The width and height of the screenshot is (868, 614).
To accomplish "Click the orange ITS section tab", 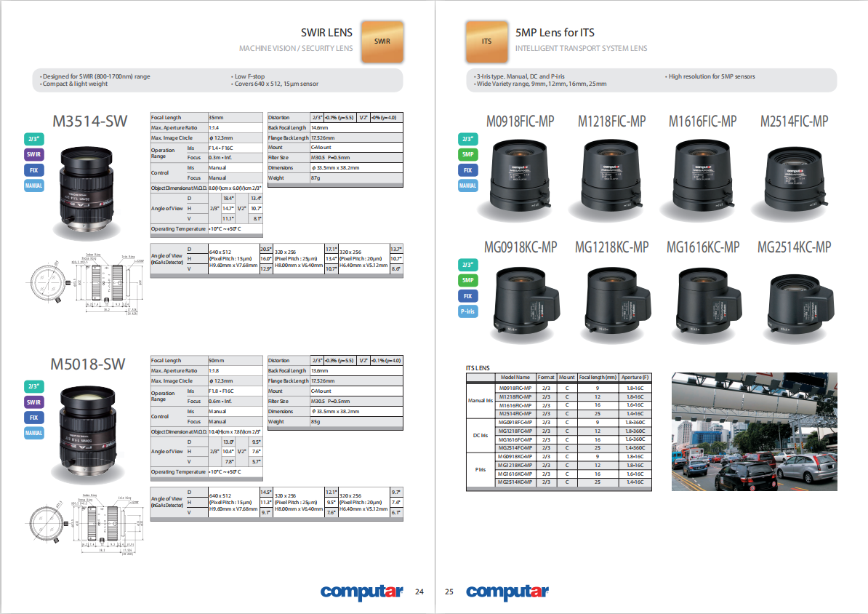I will [x=486, y=41].
